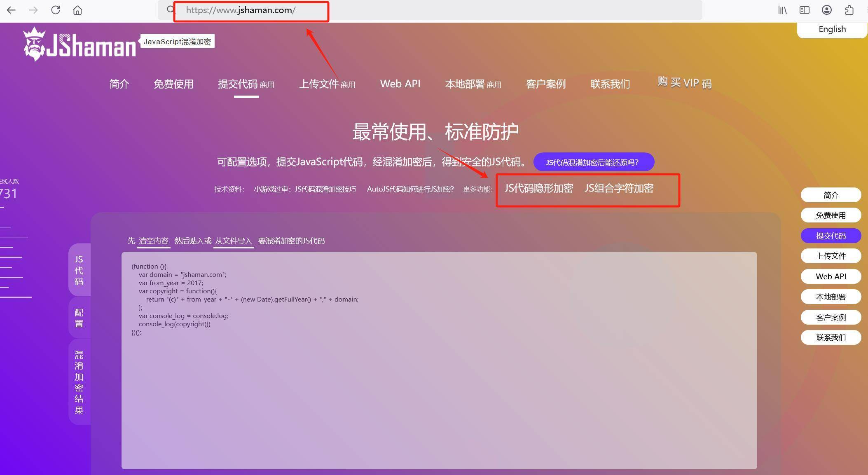Click the browser forward arrow
This screenshot has width=868, height=475.
click(x=33, y=10)
